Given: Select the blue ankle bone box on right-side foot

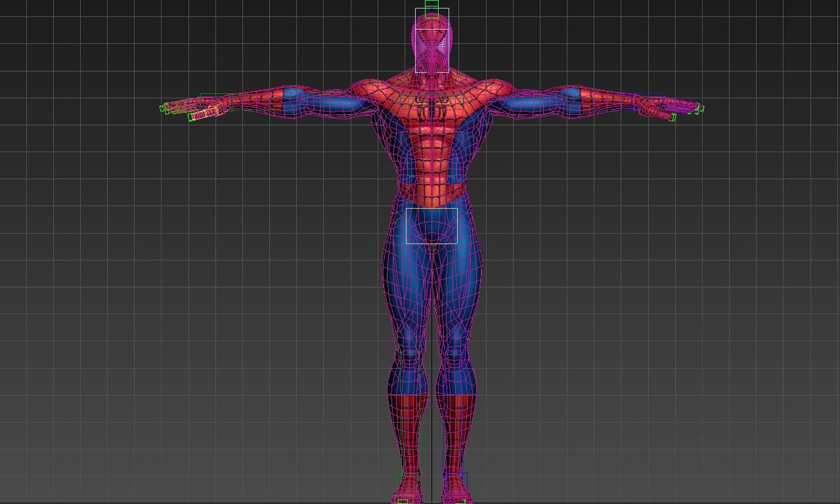Looking at the screenshot, I should point(456,478).
